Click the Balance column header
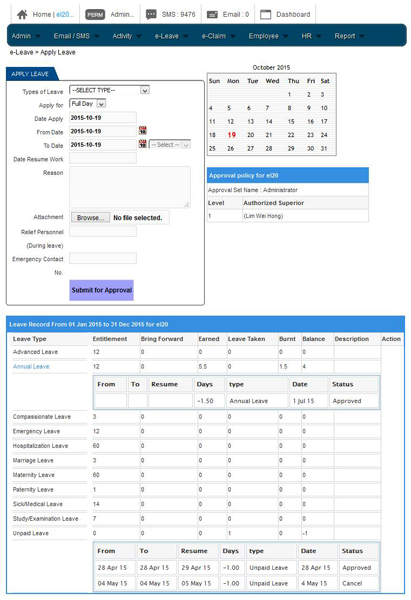The height and width of the screenshot is (600, 411). (313, 339)
